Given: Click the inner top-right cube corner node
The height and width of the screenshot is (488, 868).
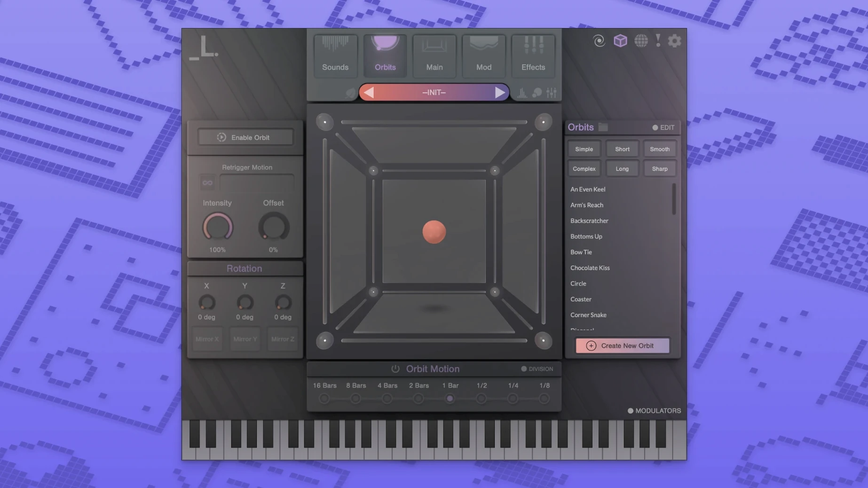Looking at the screenshot, I should pos(495,171).
